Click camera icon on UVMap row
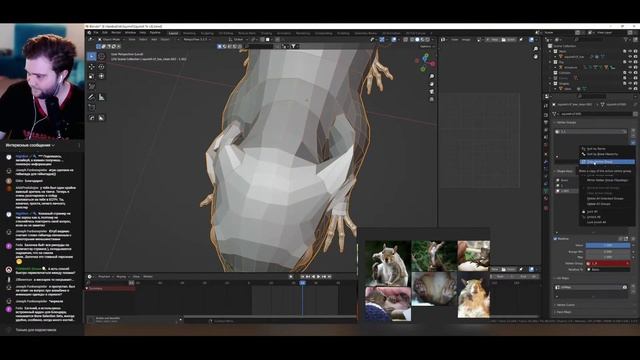The height and width of the screenshot is (360, 640). click(x=624, y=287)
